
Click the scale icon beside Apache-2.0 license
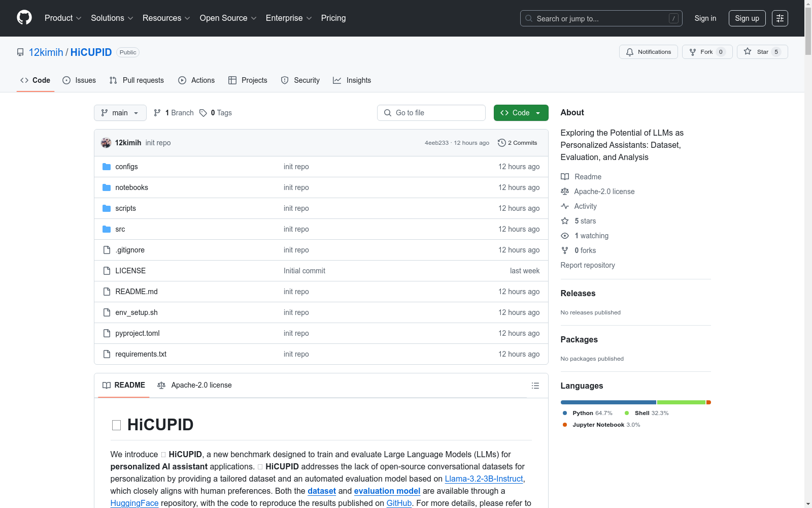pos(565,192)
